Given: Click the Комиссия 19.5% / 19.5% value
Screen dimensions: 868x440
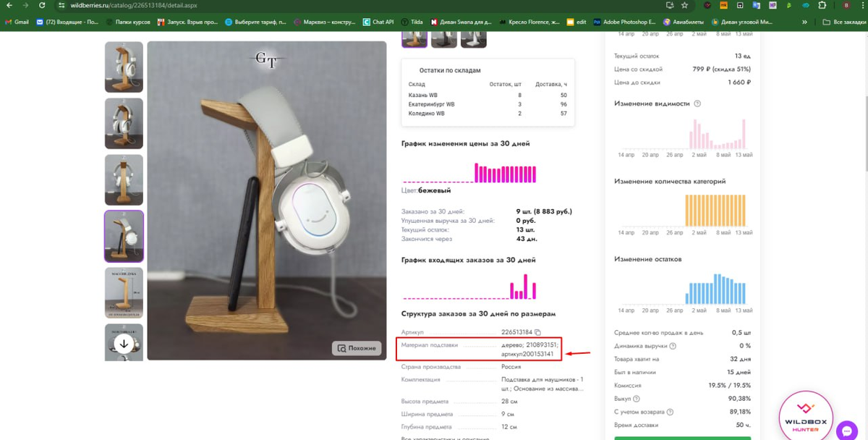Looking at the screenshot, I should (x=730, y=386).
